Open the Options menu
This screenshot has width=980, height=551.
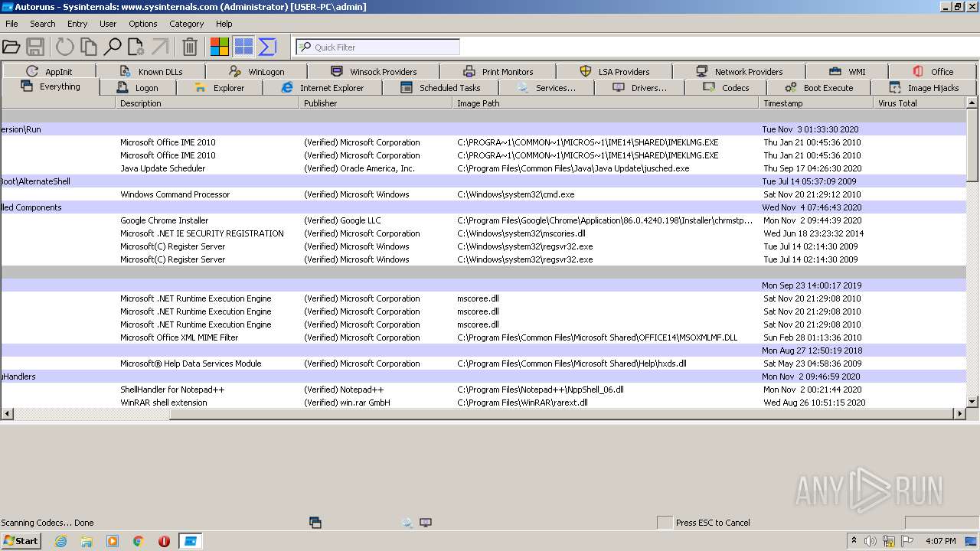[143, 24]
